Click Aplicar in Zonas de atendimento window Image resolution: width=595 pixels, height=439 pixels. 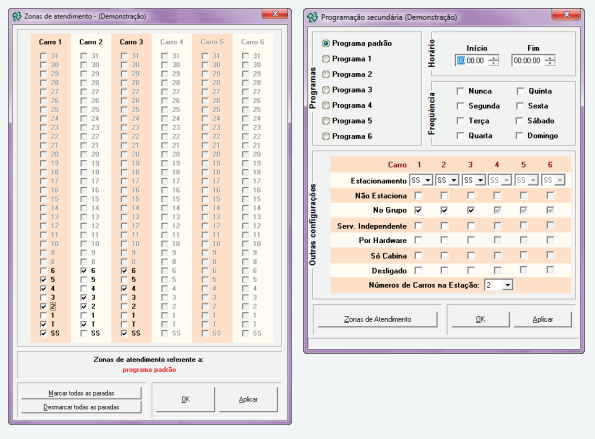tap(248, 399)
